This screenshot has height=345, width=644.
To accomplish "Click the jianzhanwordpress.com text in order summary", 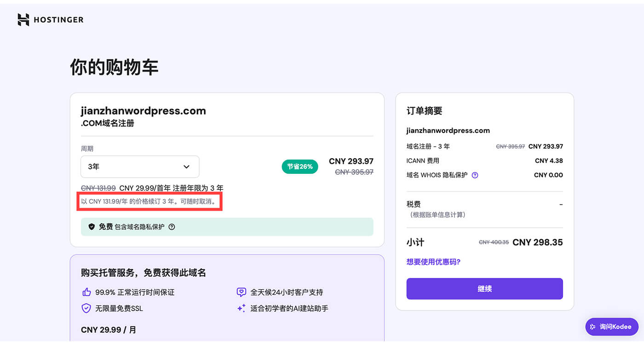I will 448,131.
